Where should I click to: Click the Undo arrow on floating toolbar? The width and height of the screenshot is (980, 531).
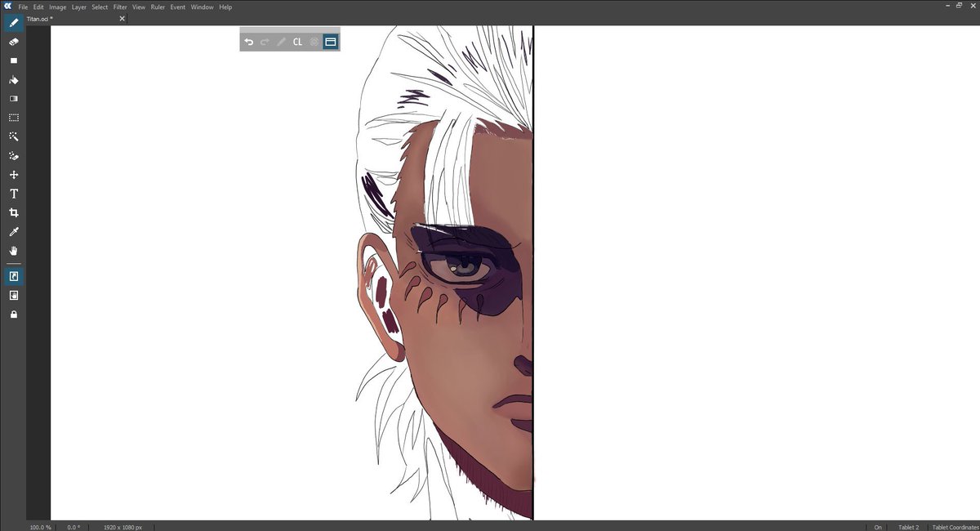(x=249, y=42)
